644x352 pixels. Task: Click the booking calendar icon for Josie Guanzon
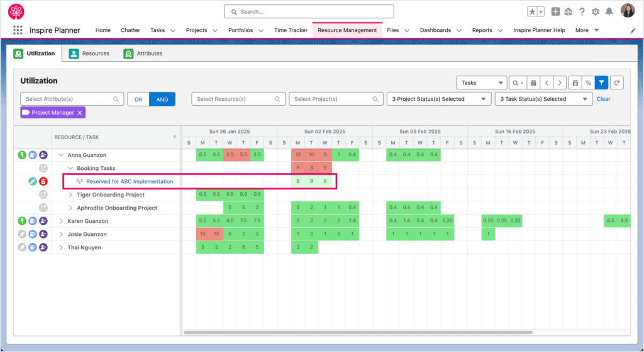33,234
